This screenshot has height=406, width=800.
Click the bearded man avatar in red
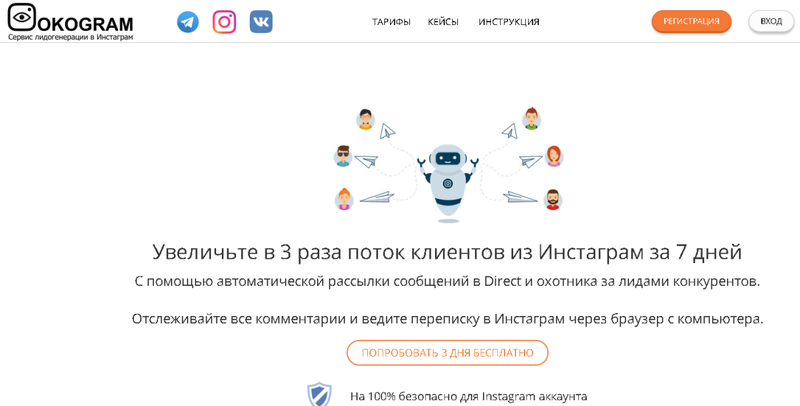coord(553,199)
